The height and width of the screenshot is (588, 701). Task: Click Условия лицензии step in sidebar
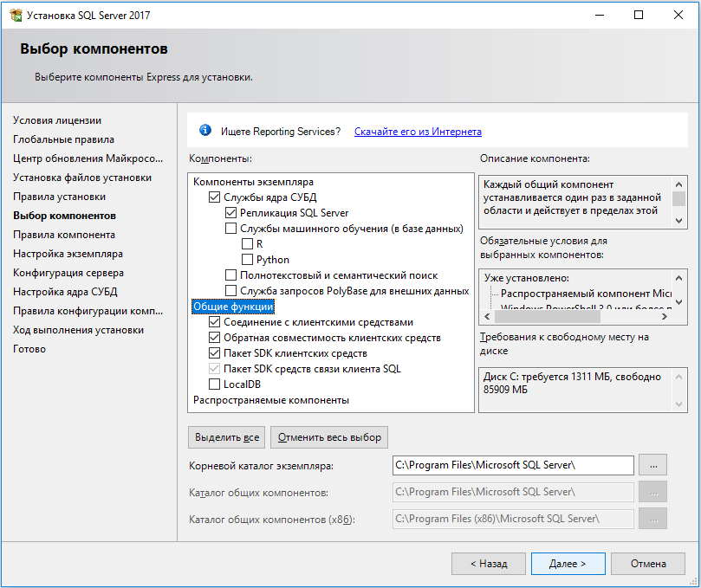point(57,120)
